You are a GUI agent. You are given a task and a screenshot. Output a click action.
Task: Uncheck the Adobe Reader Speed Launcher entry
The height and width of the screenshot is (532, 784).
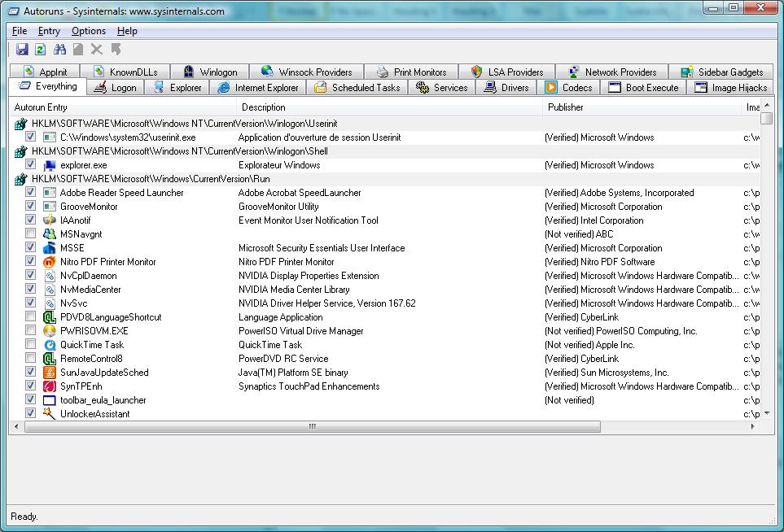pos(30,193)
